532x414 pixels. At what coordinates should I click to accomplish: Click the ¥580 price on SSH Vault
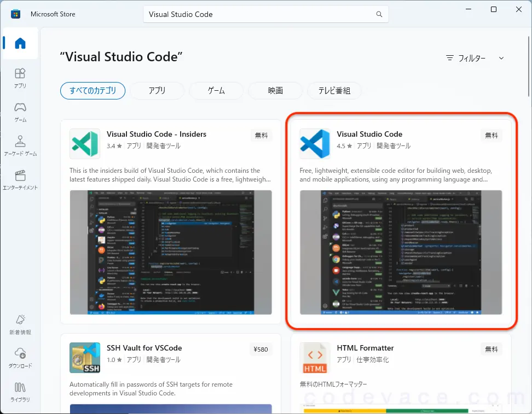pyautogui.click(x=261, y=349)
